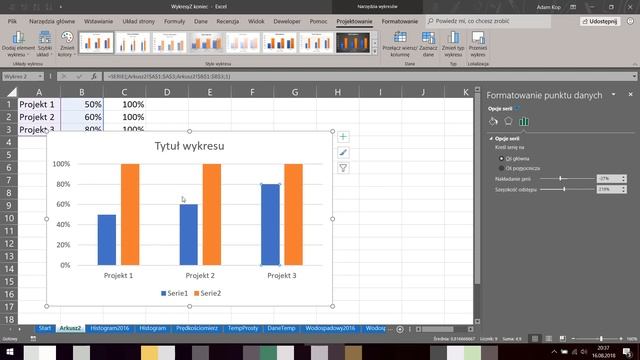Click Zaznacz dane icon
The height and width of the screenshot is (360, 640).
tap(428, 38)
